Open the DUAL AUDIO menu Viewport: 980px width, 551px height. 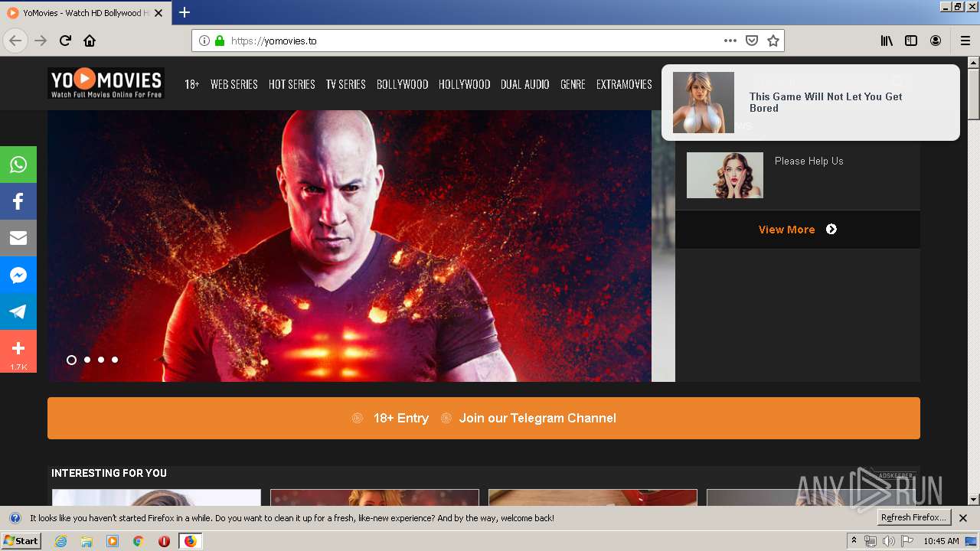(525, 84)
